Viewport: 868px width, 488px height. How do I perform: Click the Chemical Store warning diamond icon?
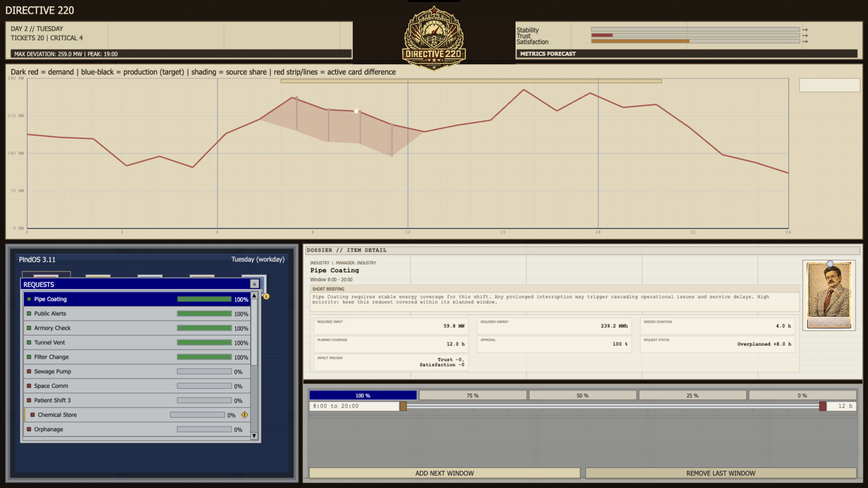point(245,415)
